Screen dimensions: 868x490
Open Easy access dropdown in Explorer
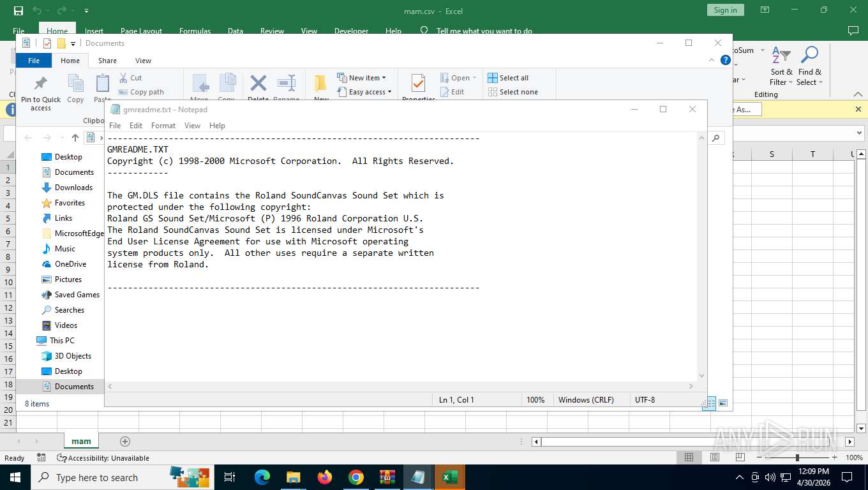[x=364, y=92]
